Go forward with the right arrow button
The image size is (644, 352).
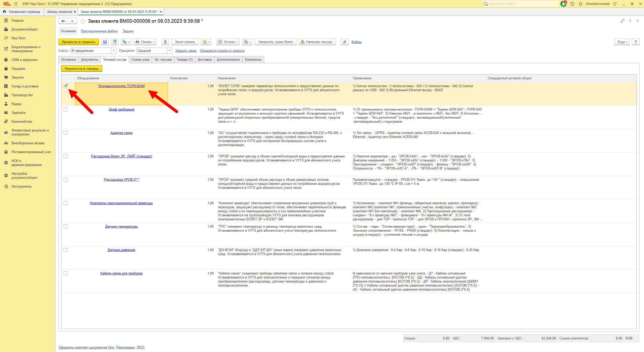pyautogui.click(x=72, y=21)
